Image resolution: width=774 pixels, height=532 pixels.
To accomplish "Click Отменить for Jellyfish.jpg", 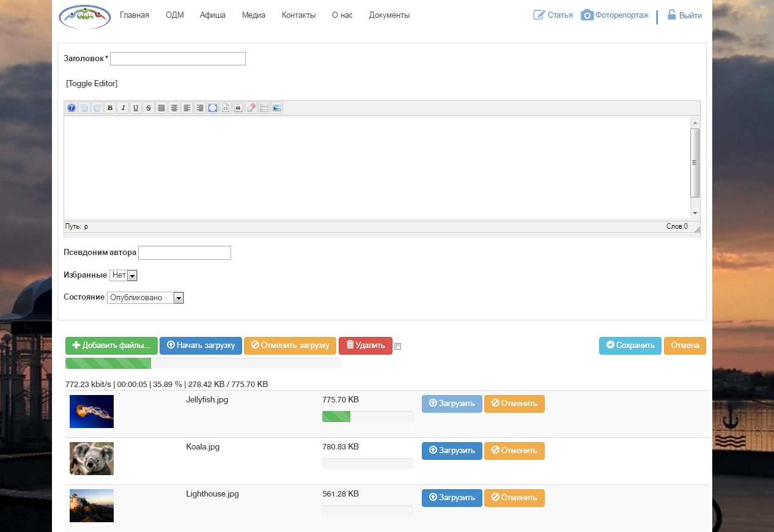I will pyautogui.click(x=514, y=404).
